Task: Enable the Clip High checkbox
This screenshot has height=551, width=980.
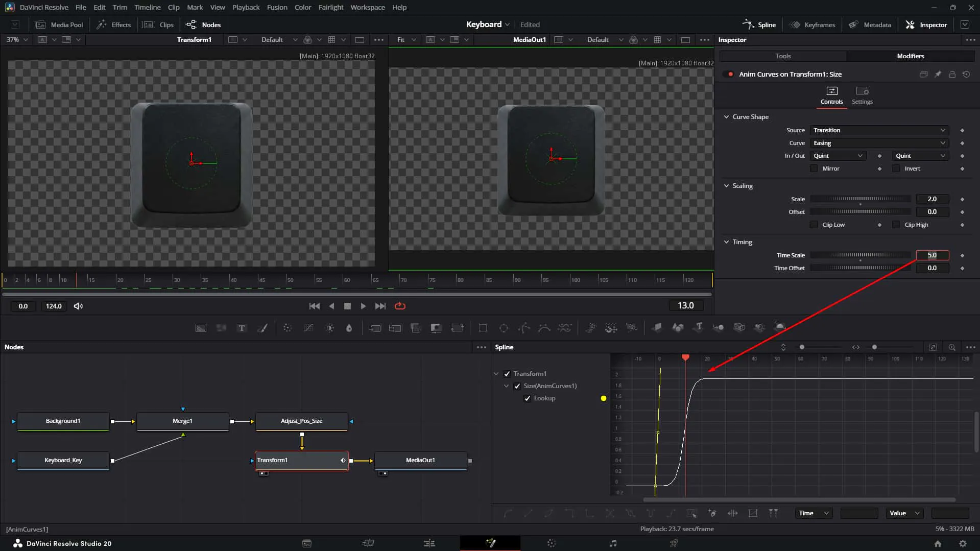Action: click(x=896, y=225)
